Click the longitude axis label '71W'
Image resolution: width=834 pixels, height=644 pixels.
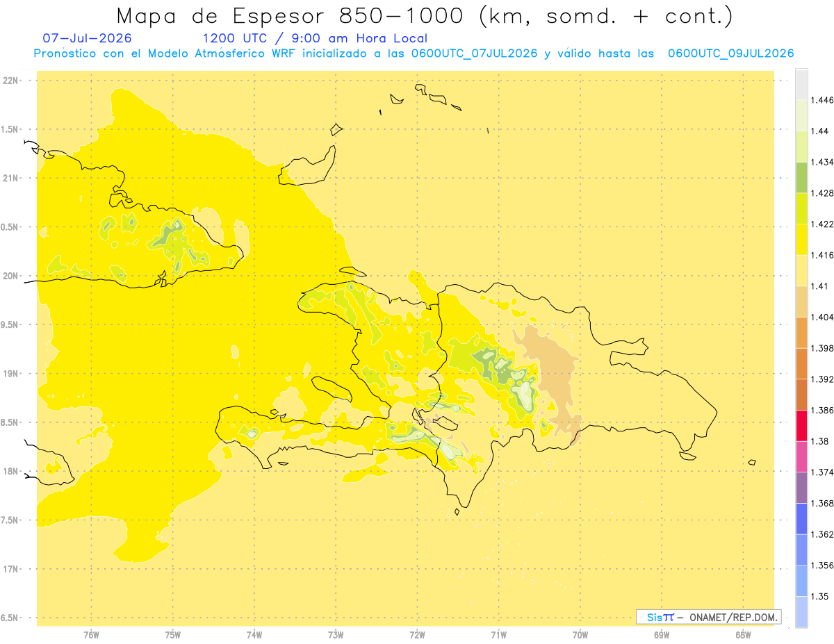click(498, 634)
